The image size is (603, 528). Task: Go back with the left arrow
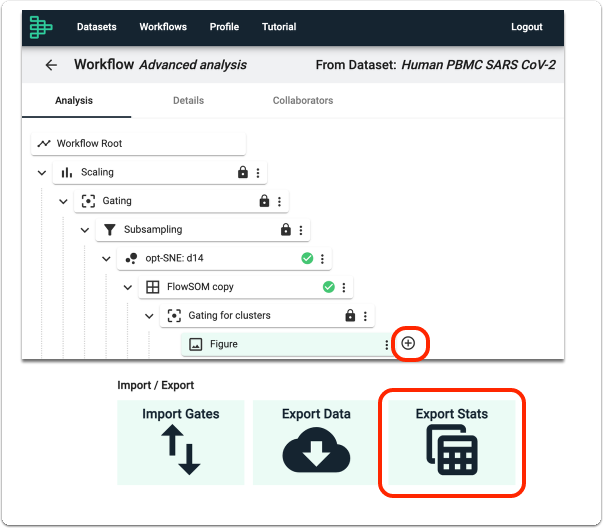coord(51,65)
